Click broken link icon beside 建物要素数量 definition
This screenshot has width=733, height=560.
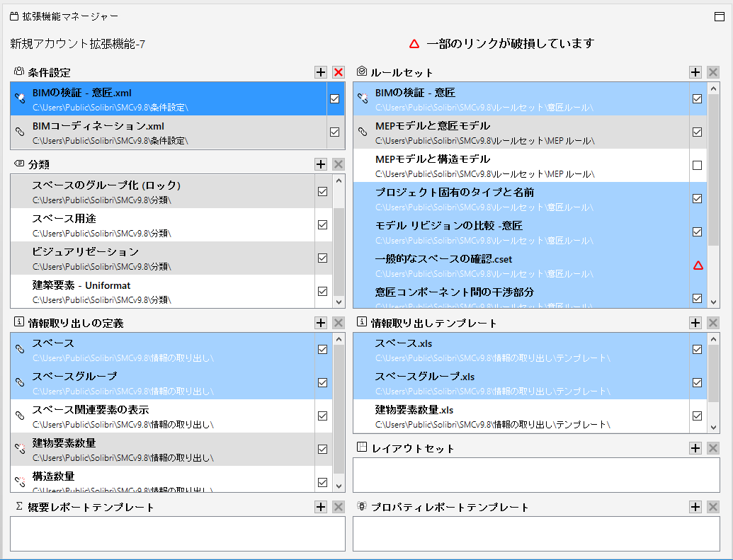point(20,448)
